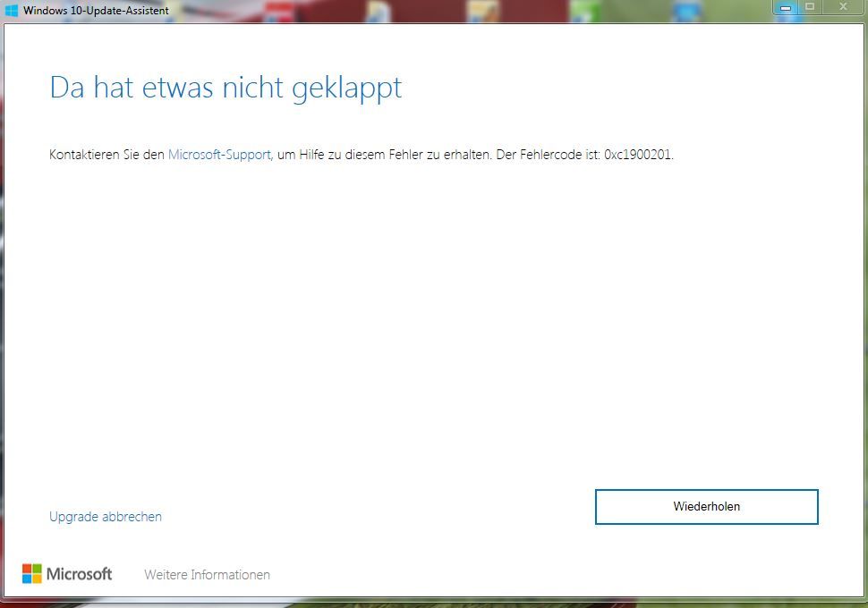This screenshot has width=868, height=608.
Task: Contact support through the blue text link
Action: [x=218, y=154]
